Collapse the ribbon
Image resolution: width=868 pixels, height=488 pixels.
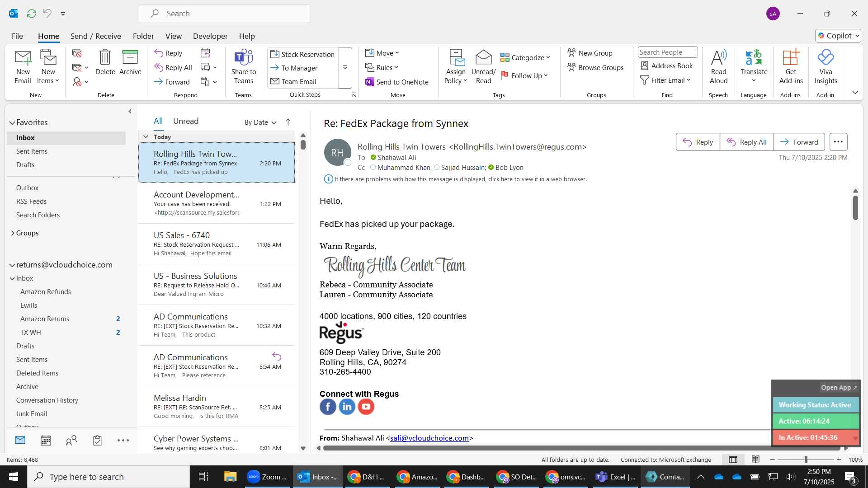coord(855,93)
